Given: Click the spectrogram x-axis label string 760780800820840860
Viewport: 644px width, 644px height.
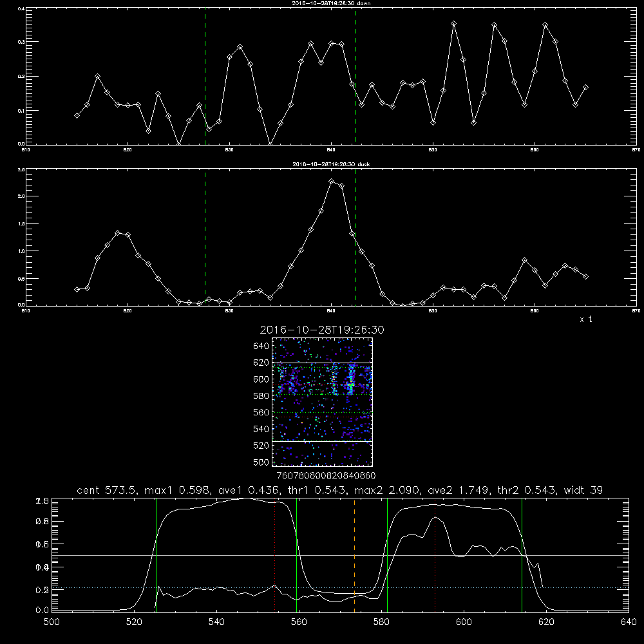Looking at the screenshot, I should click(326, 475).
